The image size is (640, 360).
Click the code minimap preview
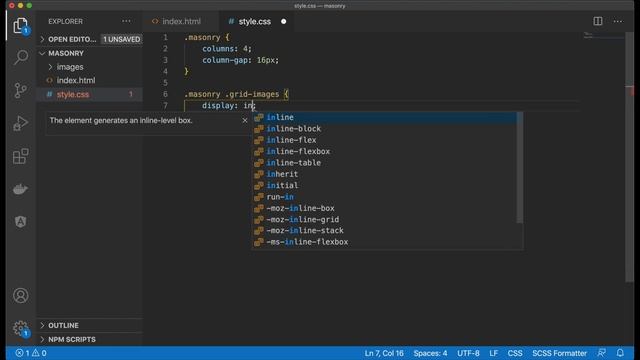tap(603, 36)
